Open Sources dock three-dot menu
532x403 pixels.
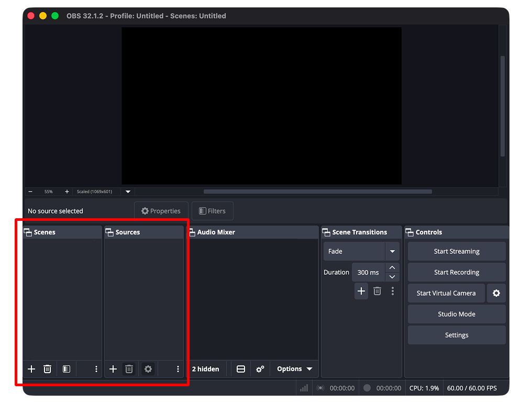click(x=178, y=369)
